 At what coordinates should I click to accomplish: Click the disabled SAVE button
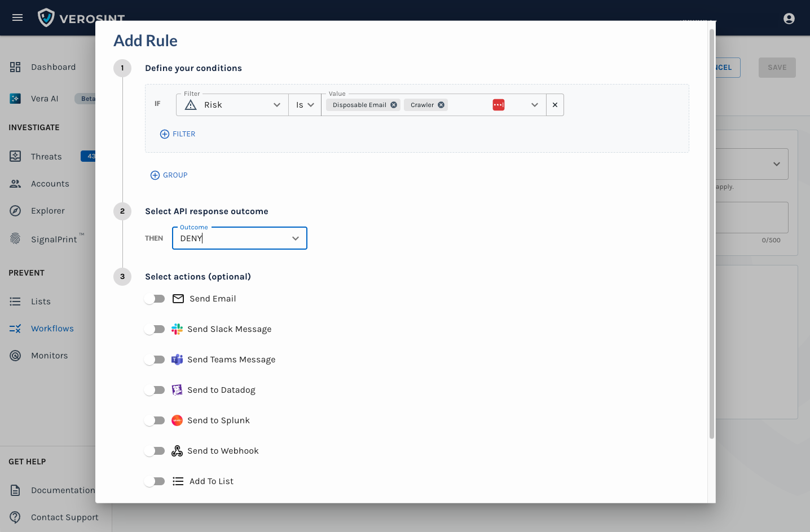[777, 68]
